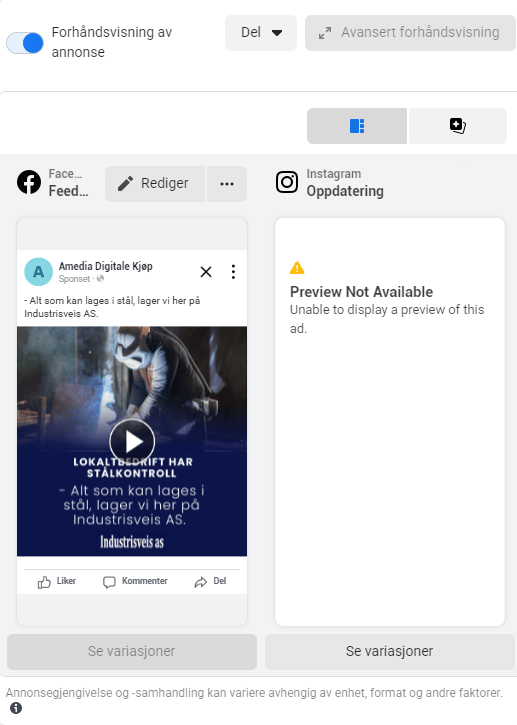Select the side-by-side layout view icon
This screenshot has width=517, height=725.
(357, 126)
